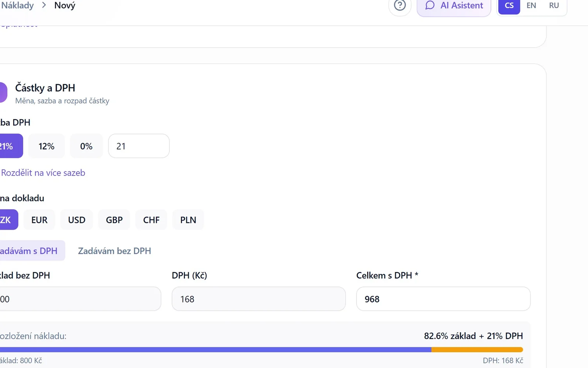This screenshot has width=588, height=368.
Task: Click the purple Částky a DPH section icon
Action: tap(3, 92)
